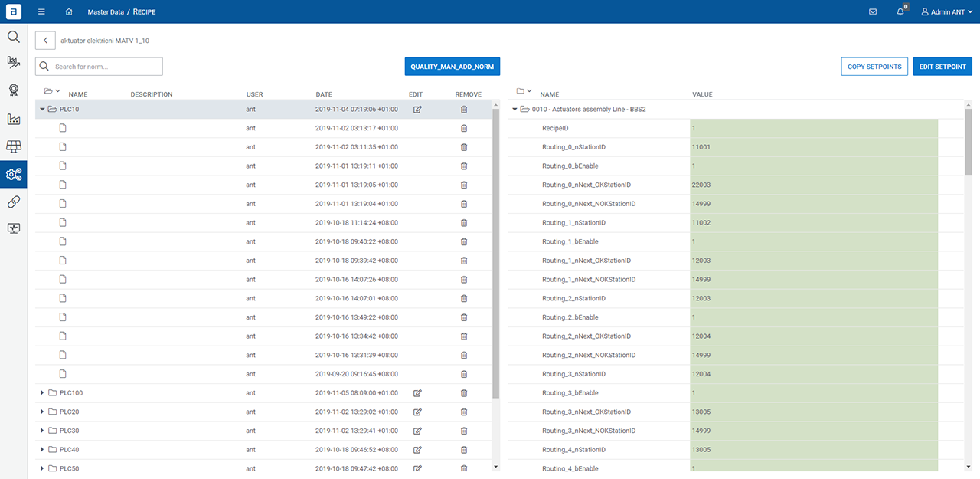Expand the PLC40 folder
Viewport: 980px width, 479px height.
pos(42,450)
